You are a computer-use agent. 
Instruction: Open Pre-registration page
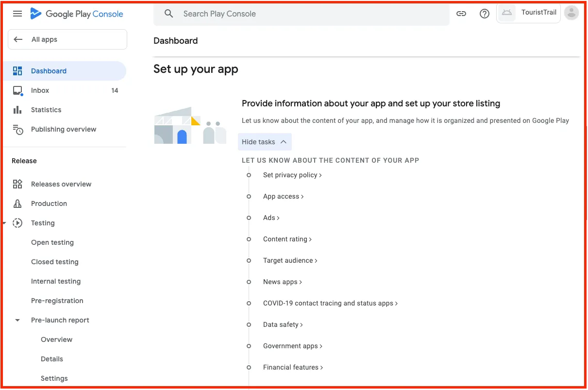point(57,301)
